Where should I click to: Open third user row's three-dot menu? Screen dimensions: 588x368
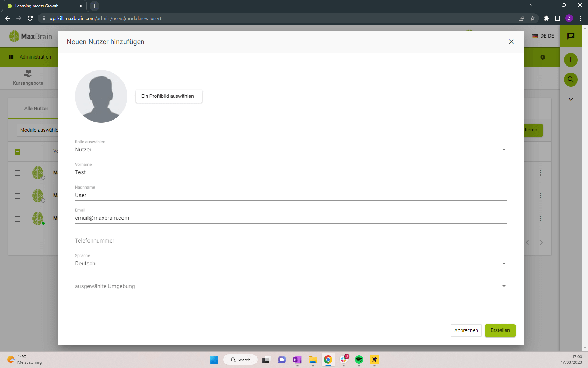(x=541, y=218)
